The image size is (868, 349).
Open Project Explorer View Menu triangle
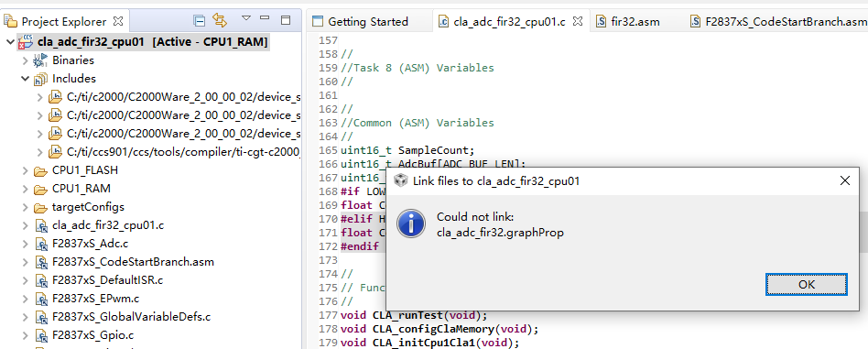[x=247, y=18]
